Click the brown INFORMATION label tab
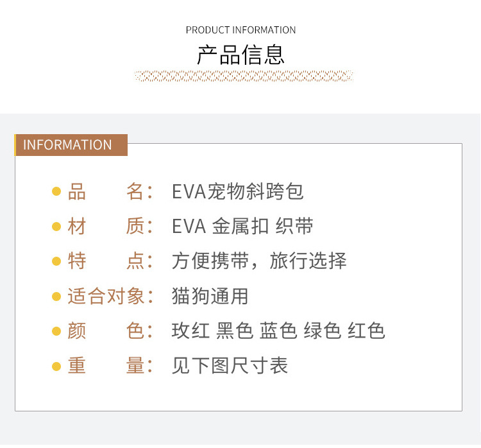This screenshot has width=481, height=448. [71, 145]
